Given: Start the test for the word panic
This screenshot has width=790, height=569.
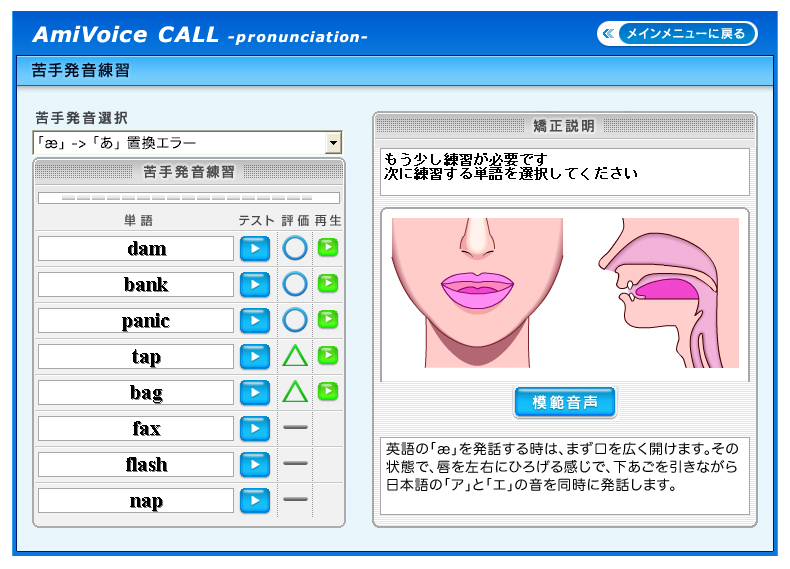Looking at the screenshot, I should point(255,321).
